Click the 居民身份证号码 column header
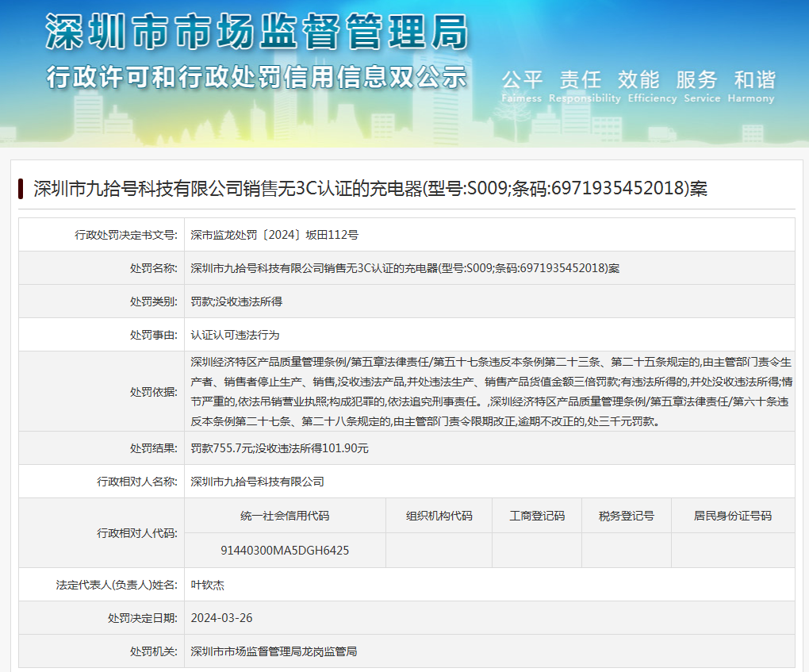The height and width of the screenshot is (672, 809). click(733, 516)
